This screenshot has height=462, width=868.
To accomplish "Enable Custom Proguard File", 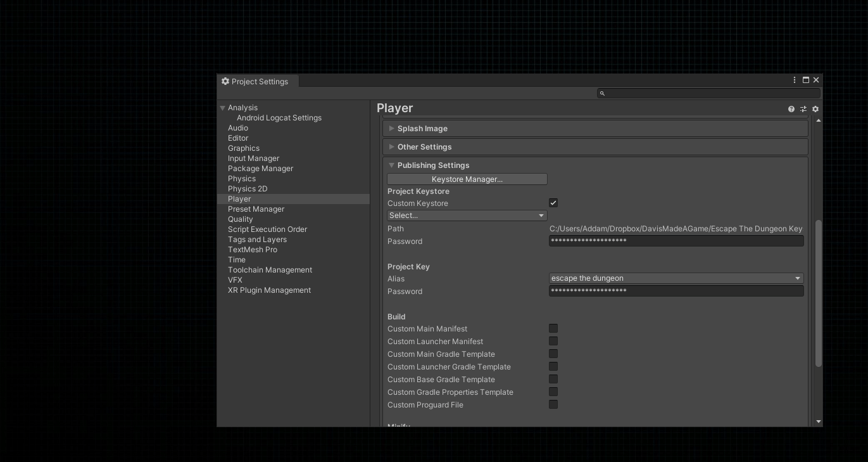I will click(553, 404).
